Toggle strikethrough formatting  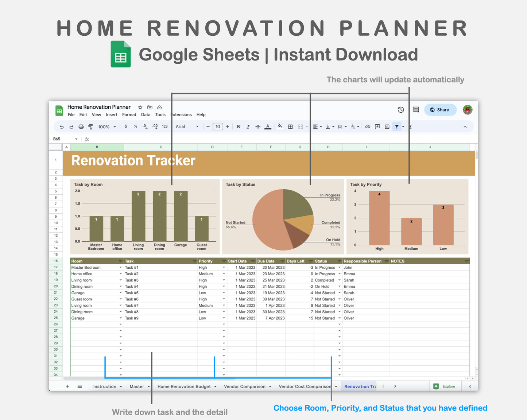click(258, 127)
